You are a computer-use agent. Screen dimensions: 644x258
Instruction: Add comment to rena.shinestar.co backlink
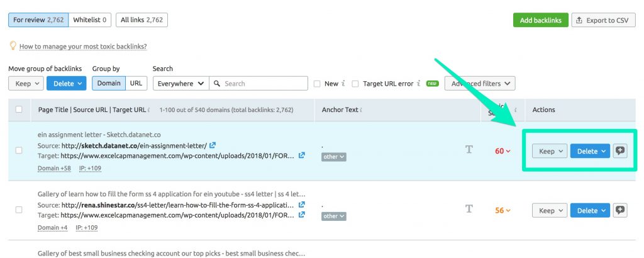coord(620,210)
